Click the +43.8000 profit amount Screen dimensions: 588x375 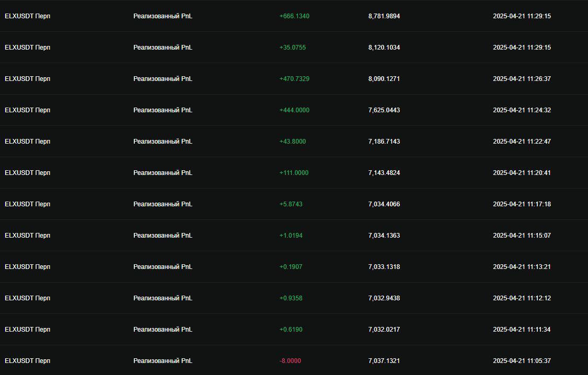pos(293,142)
